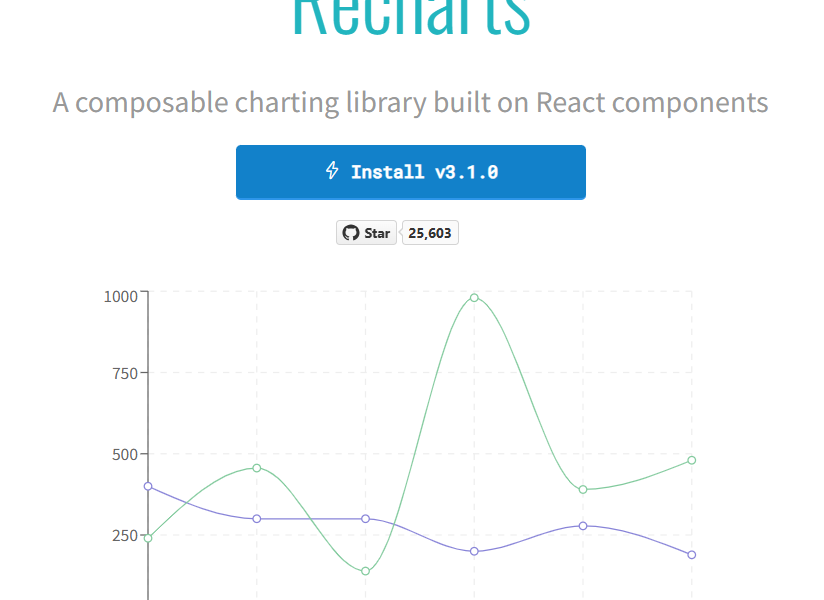Click the 750 y-axis tick label
Image resolution: width=824 pixels, height=600 pixels.
pos(125,374)
